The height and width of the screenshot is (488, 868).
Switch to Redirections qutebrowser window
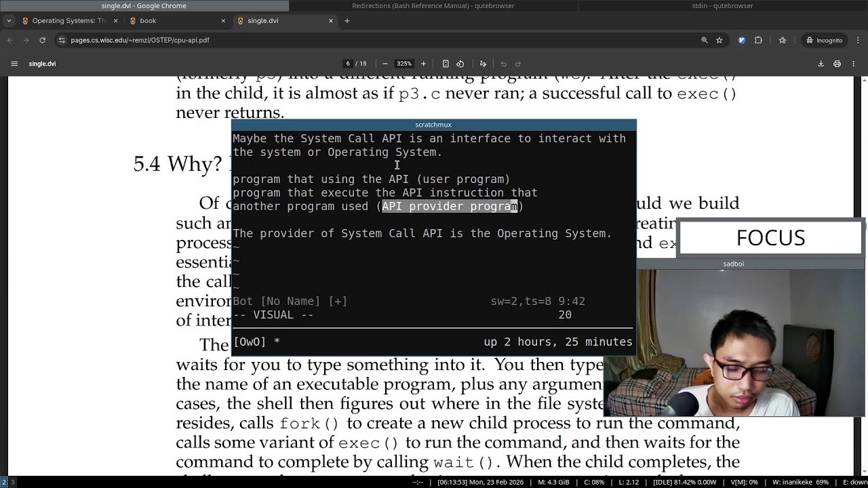433,5
